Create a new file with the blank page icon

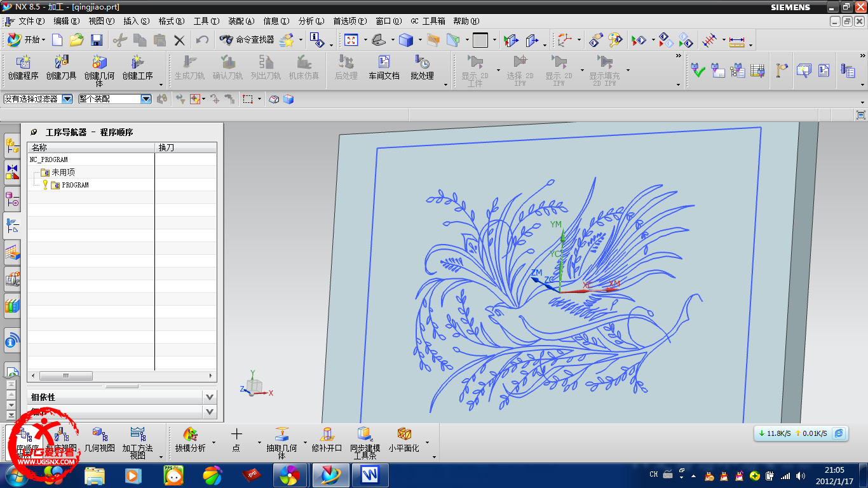(x=57, y=40)
